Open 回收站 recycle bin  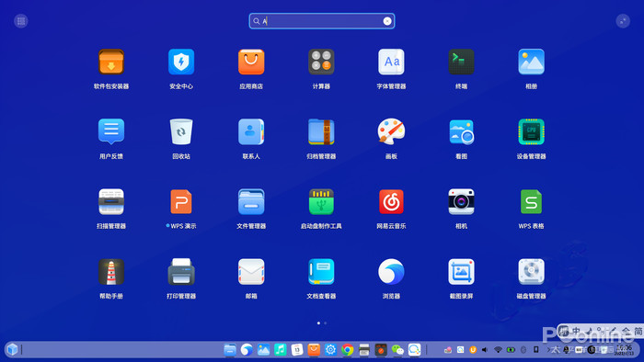[181, 131]
